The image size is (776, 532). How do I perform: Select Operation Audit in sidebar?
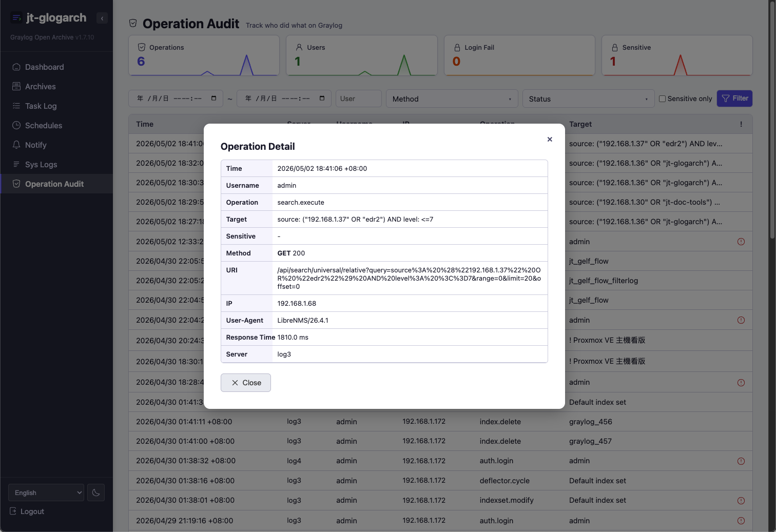pos(56,184)
